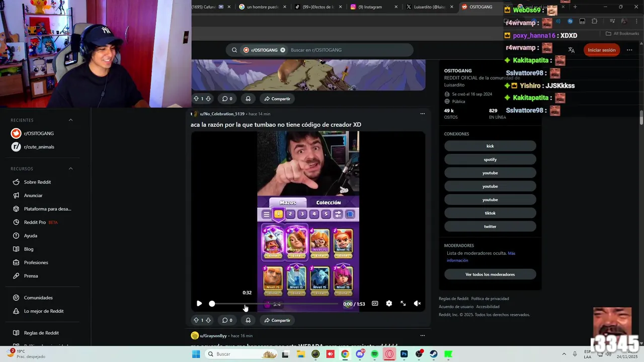Viewport: 644px width, 362px height.
Task: Open the tiktok connection link
Action: pyautogui.click(x=490, y=213)
